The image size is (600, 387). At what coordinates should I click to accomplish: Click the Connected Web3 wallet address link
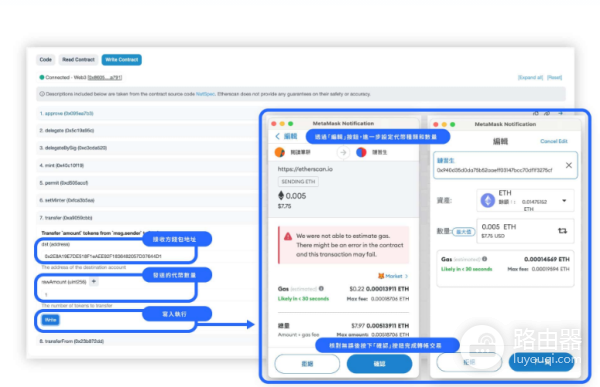pyautogui.click(x=105, y=78)
